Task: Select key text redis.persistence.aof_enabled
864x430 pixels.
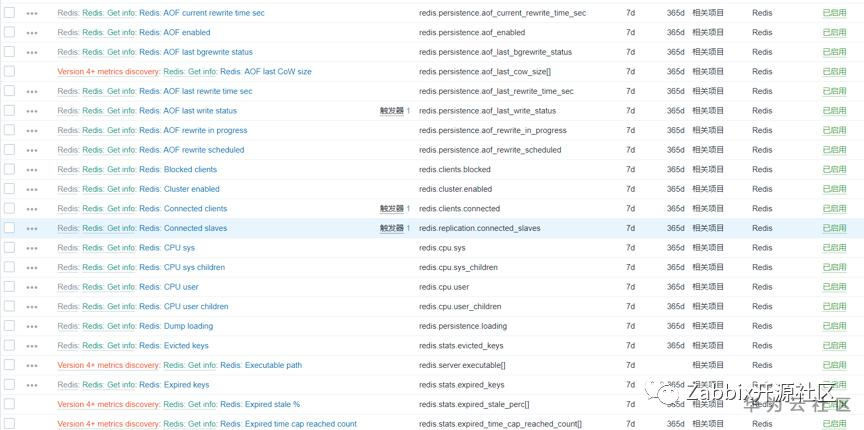Action: (x=472, y=33)
